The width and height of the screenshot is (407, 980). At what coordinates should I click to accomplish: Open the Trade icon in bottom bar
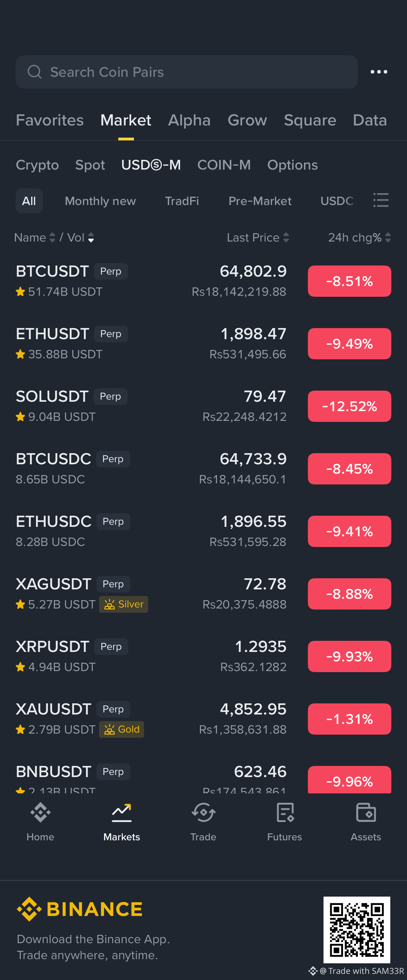(203, 812)
